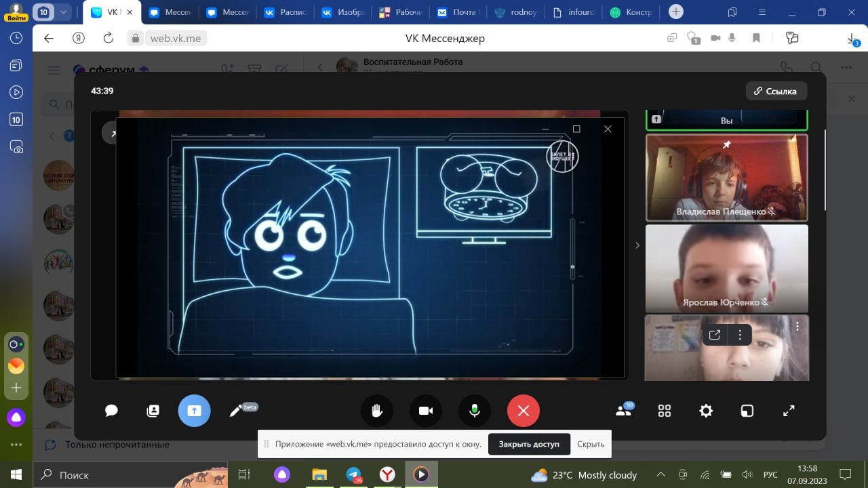Open the weather widget showing 23°C
868x488 pixels.
(x=584, y=475)
